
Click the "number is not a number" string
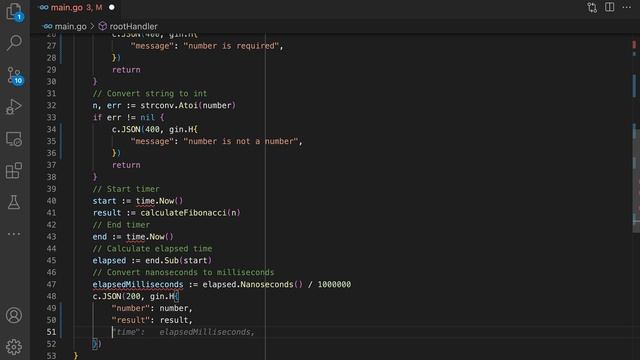coord(241,141)
